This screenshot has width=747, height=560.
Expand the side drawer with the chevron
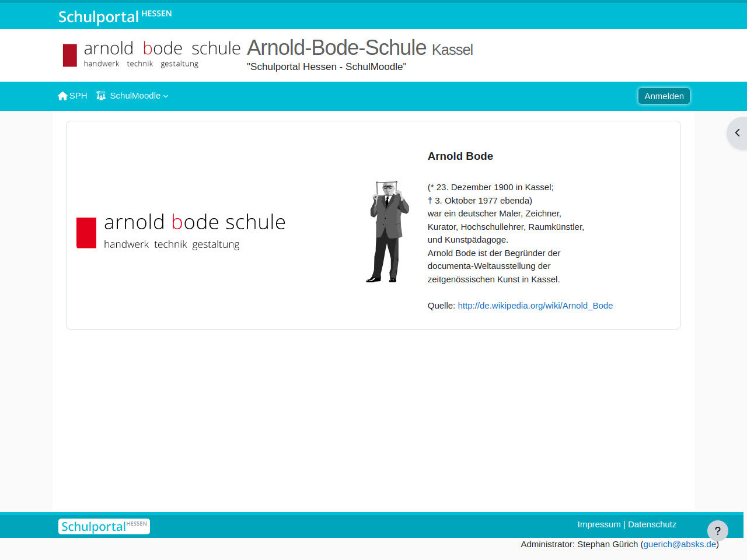pyautogui.click(x=737, y=133)
